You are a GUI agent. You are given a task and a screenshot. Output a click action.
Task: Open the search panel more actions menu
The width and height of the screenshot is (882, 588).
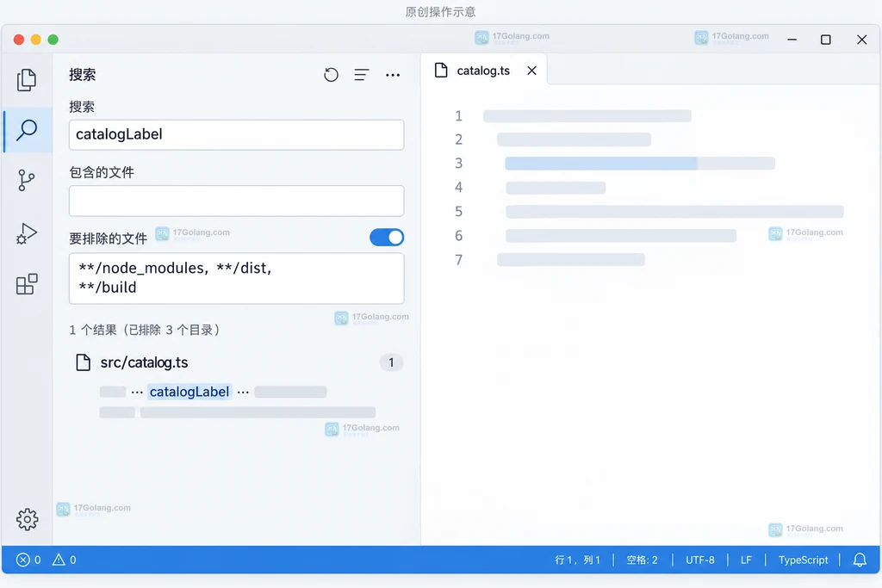tap(393, 75)
